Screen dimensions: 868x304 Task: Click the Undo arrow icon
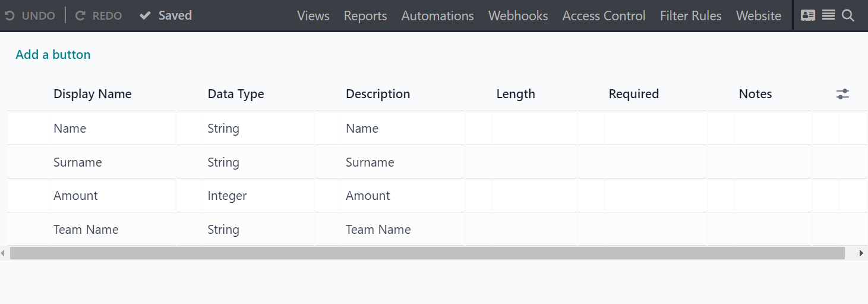(x=10, y=16)
